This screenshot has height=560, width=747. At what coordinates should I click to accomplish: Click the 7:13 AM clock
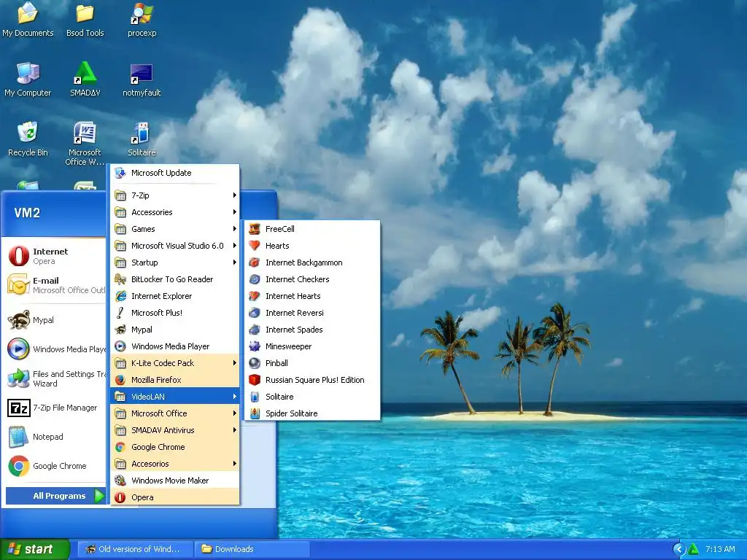pyautogui.click(x=720, y=549)
